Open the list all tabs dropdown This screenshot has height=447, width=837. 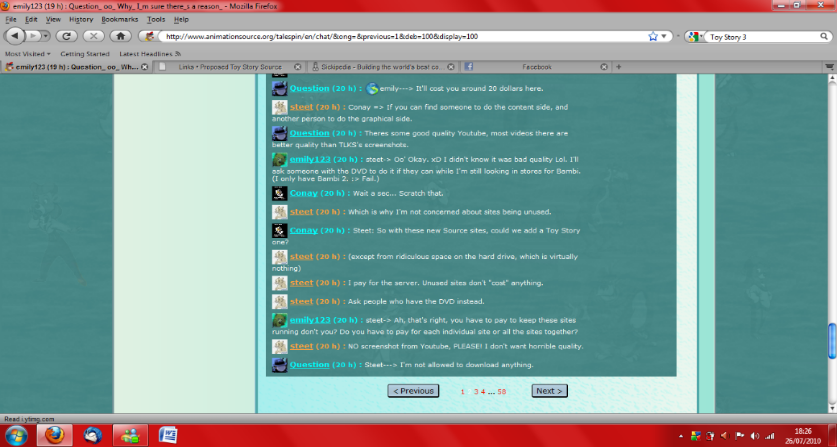830,67
